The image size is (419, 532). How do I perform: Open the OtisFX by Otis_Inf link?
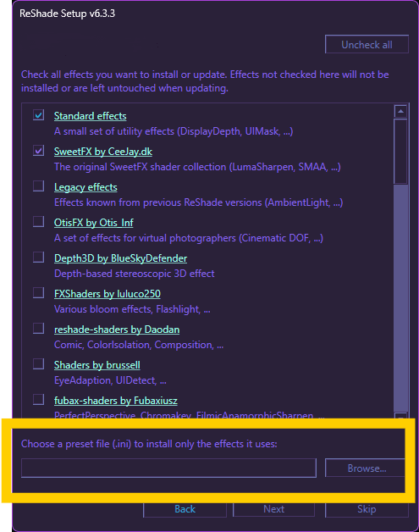(x=94, y=223)
